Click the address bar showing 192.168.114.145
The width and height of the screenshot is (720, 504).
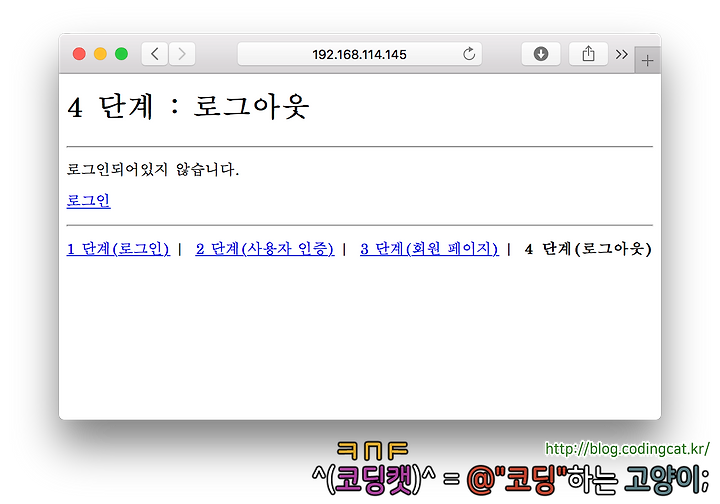coord(360,54)
